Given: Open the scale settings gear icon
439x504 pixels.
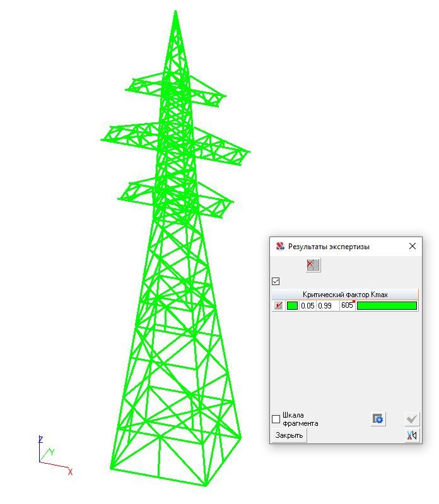Looking at the screenshot, I should click(x=378, y=419).
